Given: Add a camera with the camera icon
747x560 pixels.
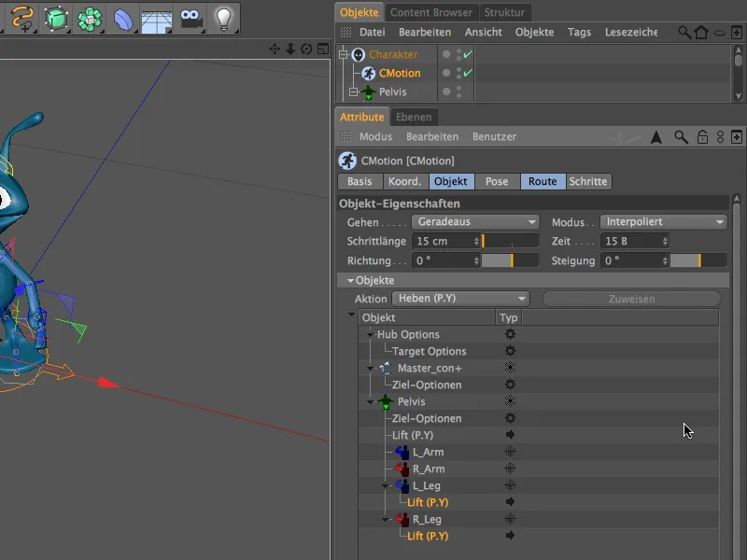Looking at the screenshot, I should [191, 19].
